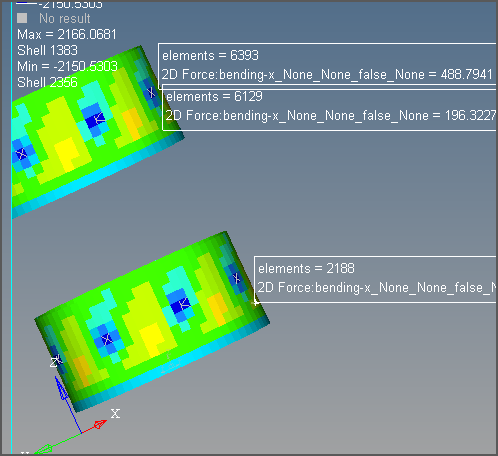Image resolution: width=498 pixels, height=456 pixels.
Task: Click the red X axis arrow
Action: tap(96, 427)
